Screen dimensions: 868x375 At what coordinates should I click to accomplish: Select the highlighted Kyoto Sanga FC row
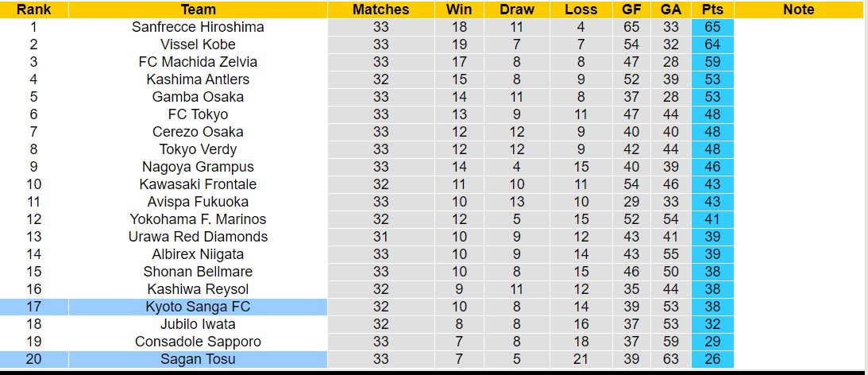[x=198, y=307]
